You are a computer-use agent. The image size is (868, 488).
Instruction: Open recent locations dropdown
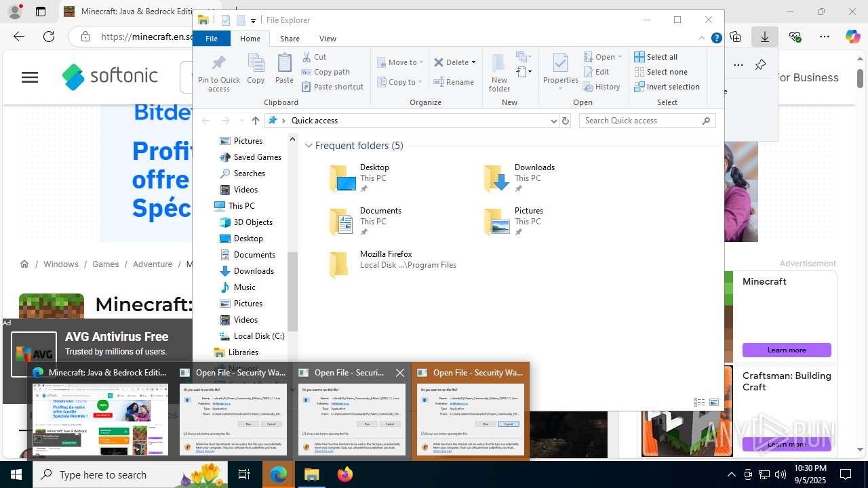[241, 121]
